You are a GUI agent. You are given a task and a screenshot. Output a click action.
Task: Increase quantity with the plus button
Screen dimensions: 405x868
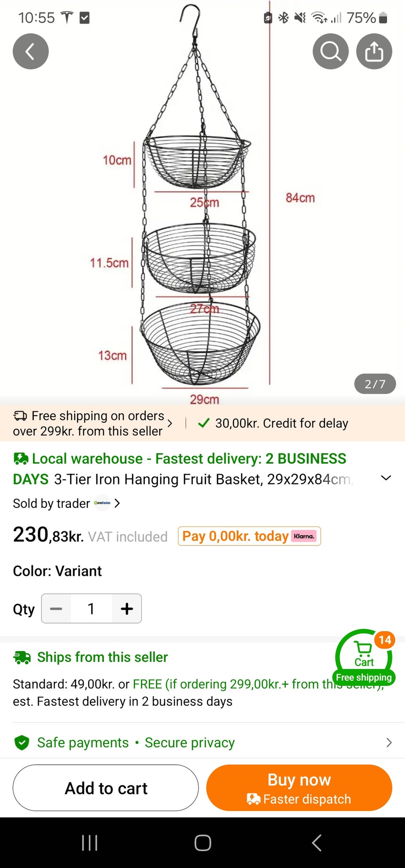(x=127, y=609)
